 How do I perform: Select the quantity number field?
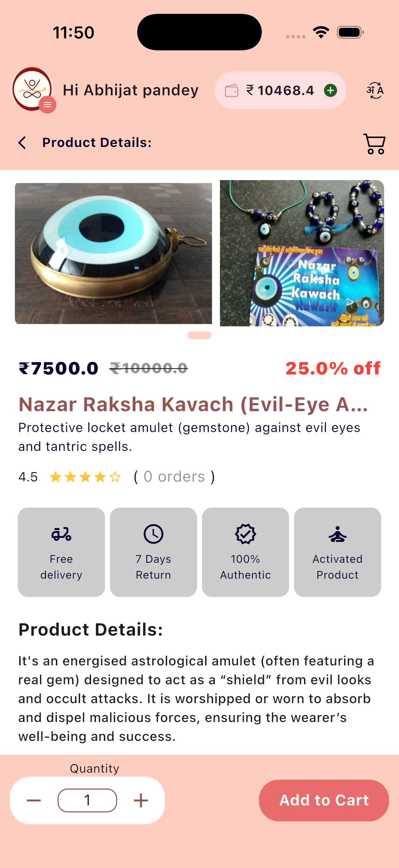pos(87,800)
